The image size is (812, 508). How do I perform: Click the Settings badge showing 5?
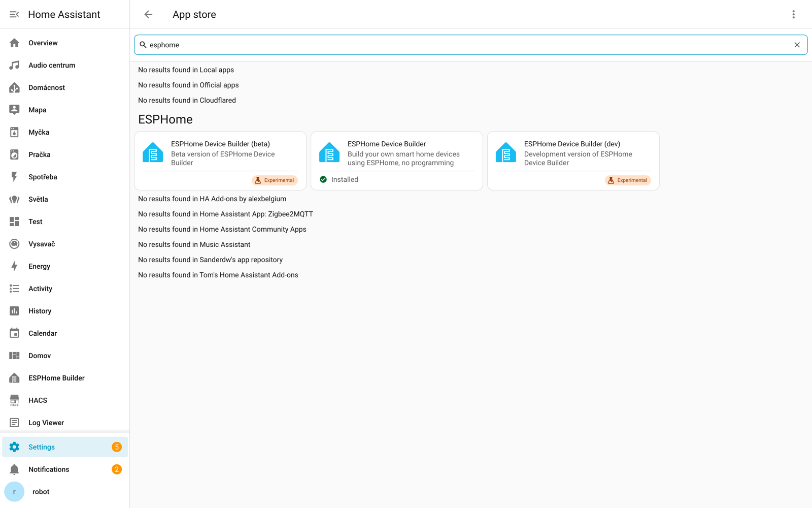coord(117,447)
